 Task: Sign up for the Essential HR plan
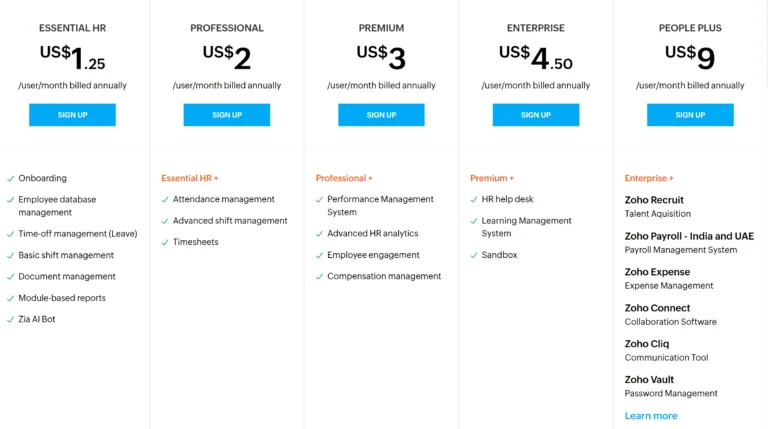[72, 115]
